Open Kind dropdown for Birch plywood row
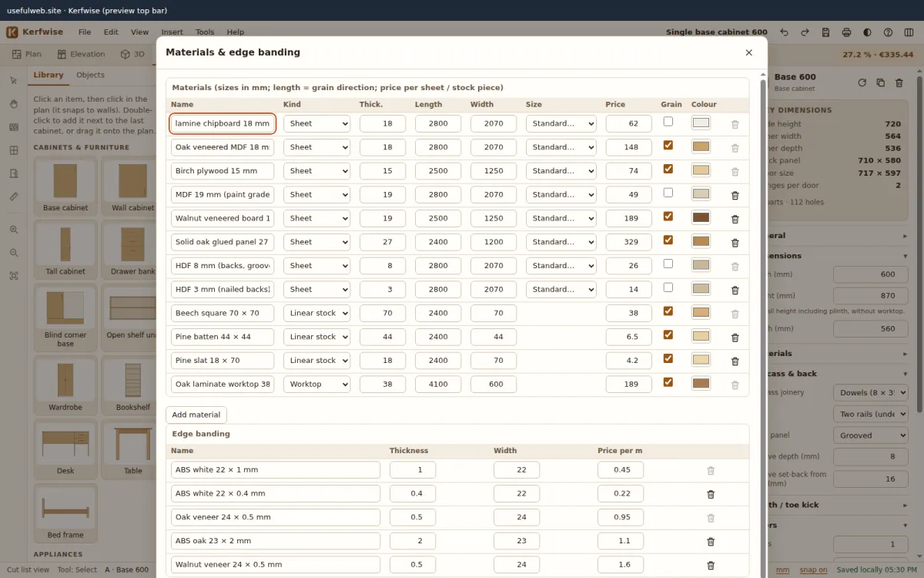Image resolution: width=924 pixels, height=578 pixels. [316, 171]
